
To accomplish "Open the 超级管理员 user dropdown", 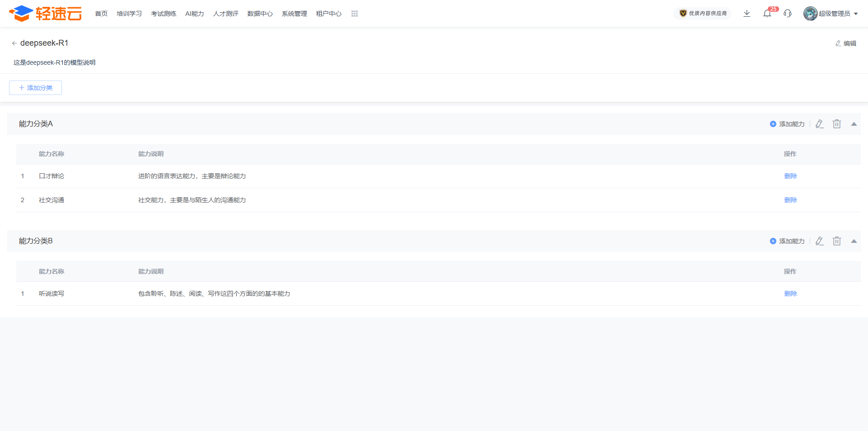I will tap(831, 14).
